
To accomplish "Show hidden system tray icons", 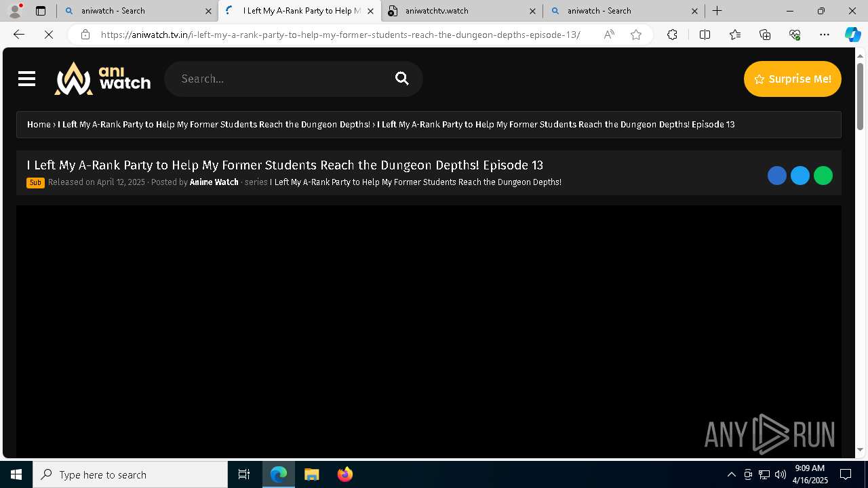I will click(731, 474).
